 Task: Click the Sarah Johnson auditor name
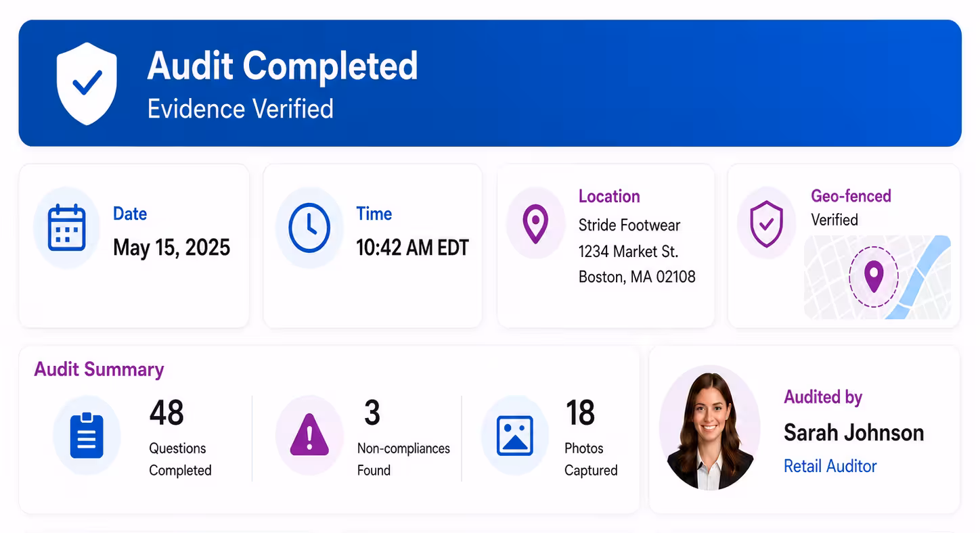[x=853, y=432]
